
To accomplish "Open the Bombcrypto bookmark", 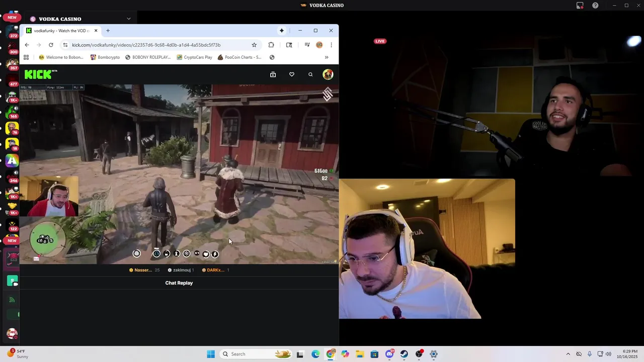I will coord(105,57).
